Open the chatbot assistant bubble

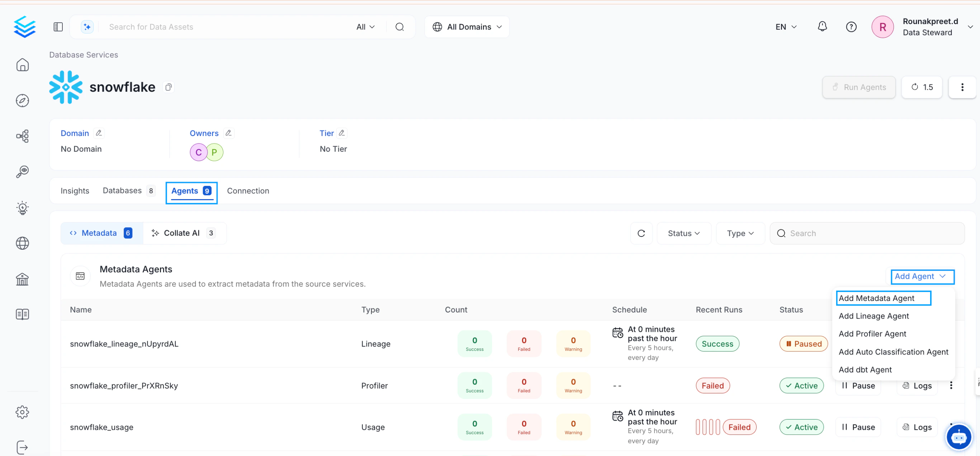pyautogui.click(x=959, y=437)
